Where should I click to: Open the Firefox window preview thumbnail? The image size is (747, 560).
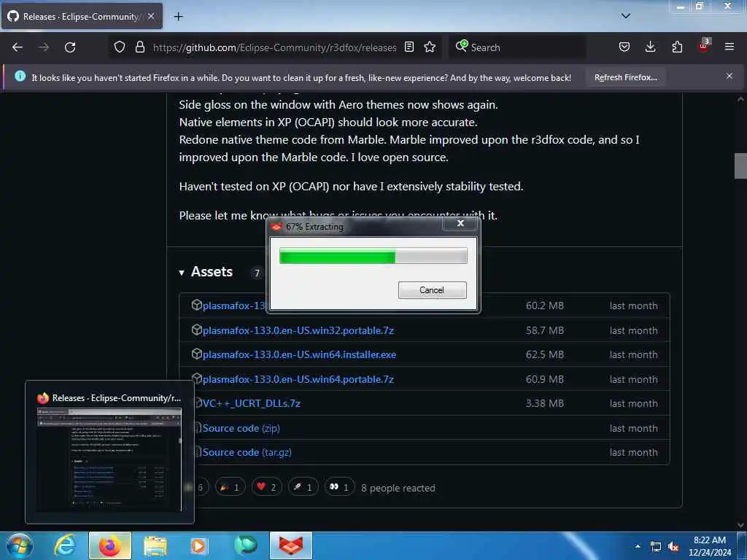pyautogui.click(x=109, y=452)
